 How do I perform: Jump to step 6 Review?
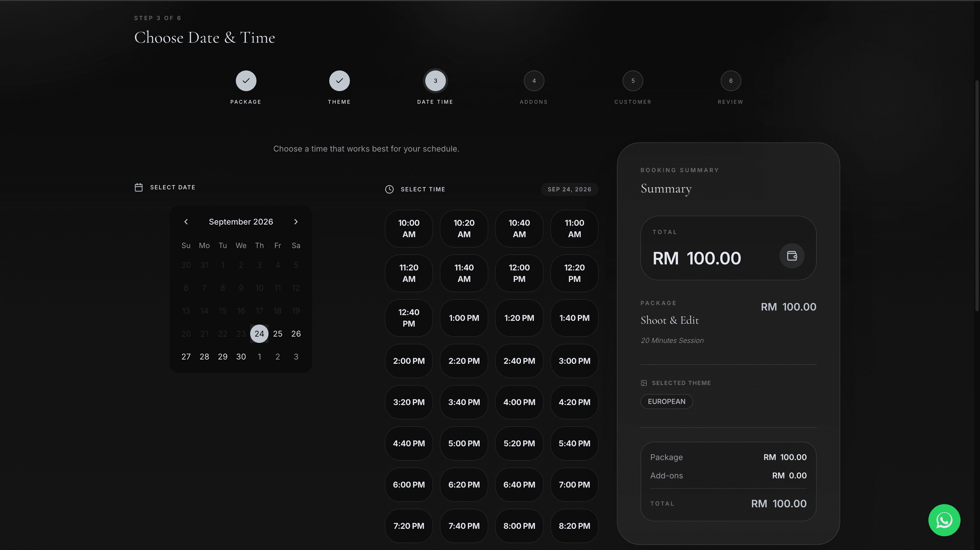pos(730,80)
